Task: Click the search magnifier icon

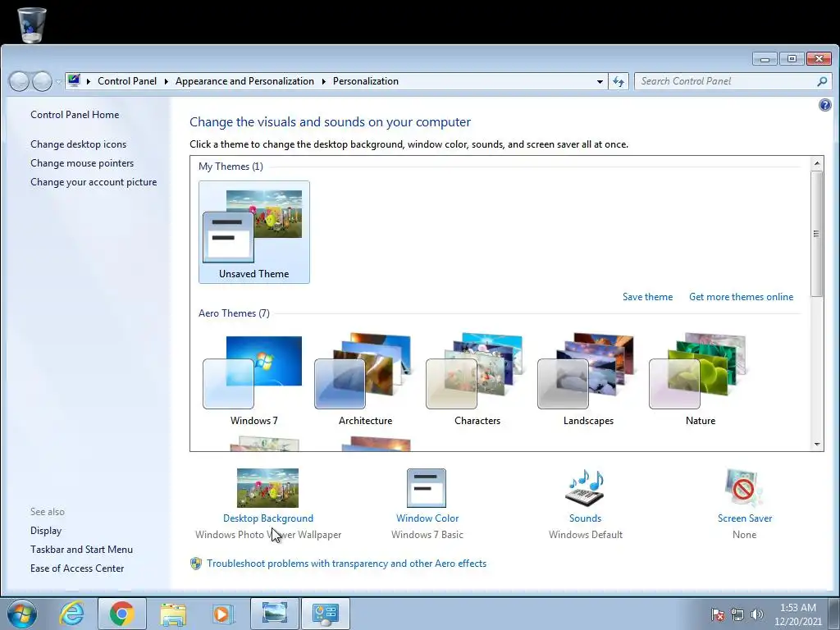Action: coord(822,81)
